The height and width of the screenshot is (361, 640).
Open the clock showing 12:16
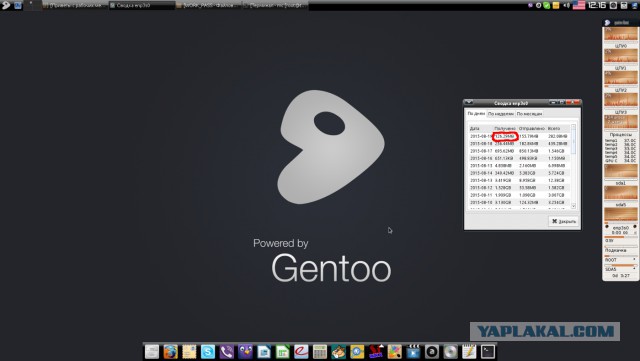point(597,5)
